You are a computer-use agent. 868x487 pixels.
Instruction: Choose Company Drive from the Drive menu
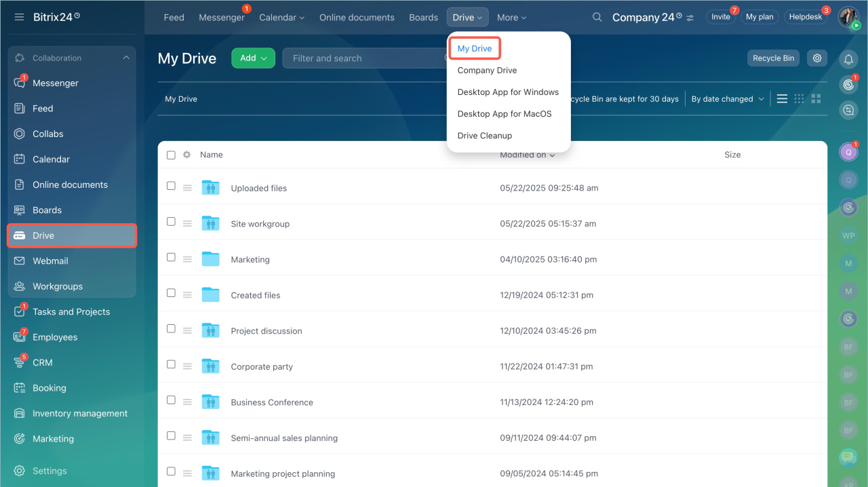[x=487, y=71]
